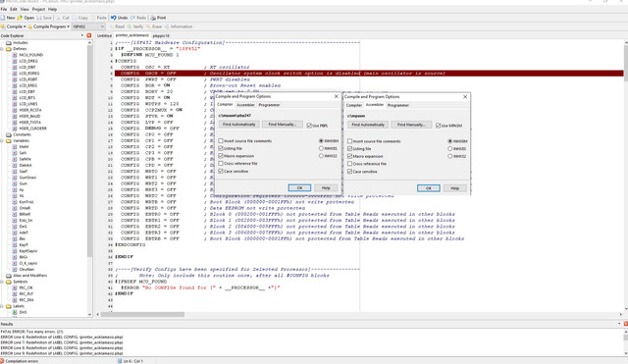Click the Alias and Modifiers folder icon
The width and height of the screenshot is (628, 364).
click(x=9, y=276)
